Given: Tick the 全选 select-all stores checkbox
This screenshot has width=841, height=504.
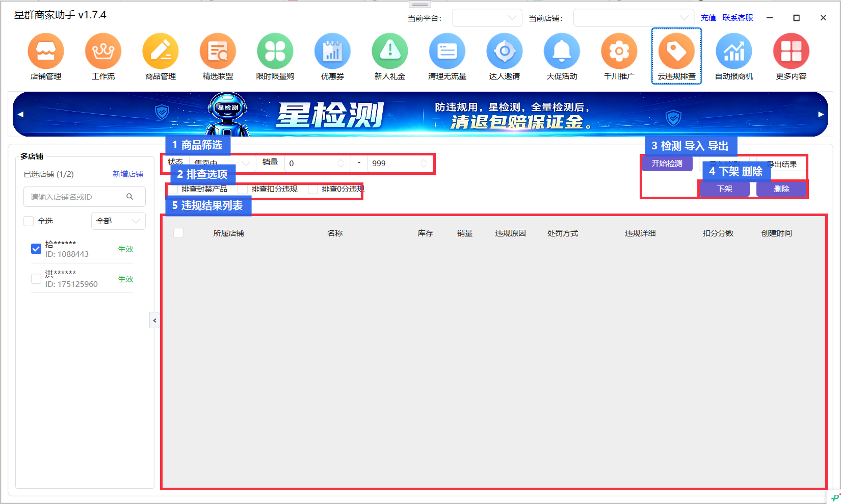Looking at the screenshot, I should point(29,221).
